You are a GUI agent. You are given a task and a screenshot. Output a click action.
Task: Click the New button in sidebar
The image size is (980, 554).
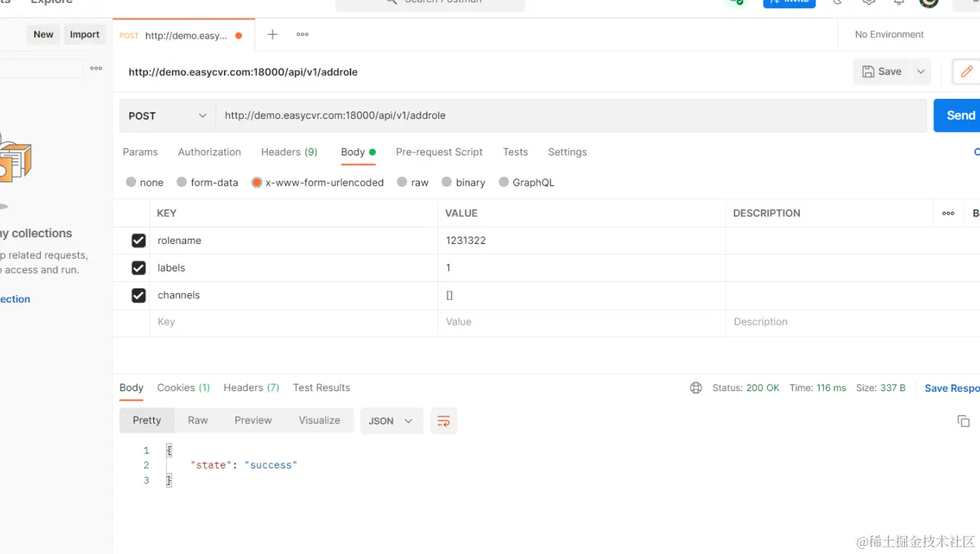pos(43,34)
